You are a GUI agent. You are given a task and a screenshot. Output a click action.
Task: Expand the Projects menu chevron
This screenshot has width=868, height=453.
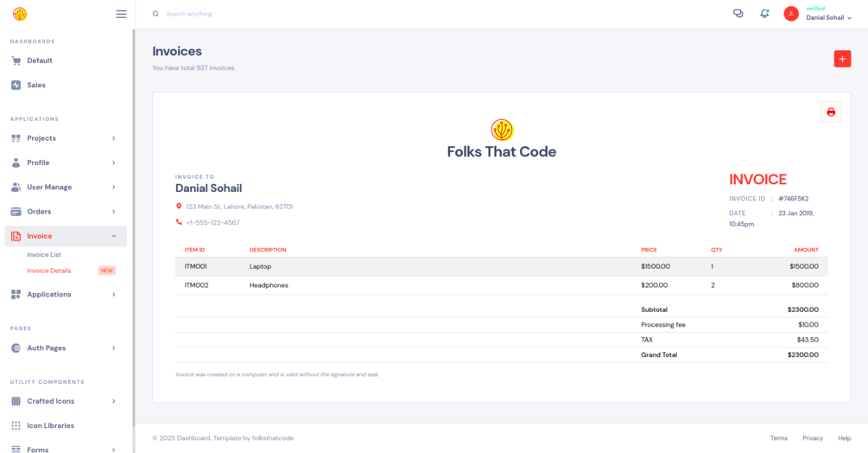114,138
